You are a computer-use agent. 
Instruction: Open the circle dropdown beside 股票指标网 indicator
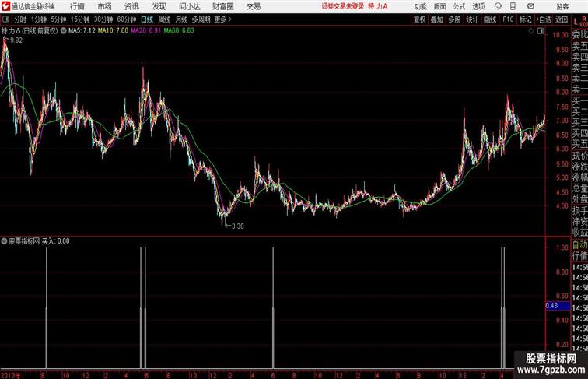point(4,241)
